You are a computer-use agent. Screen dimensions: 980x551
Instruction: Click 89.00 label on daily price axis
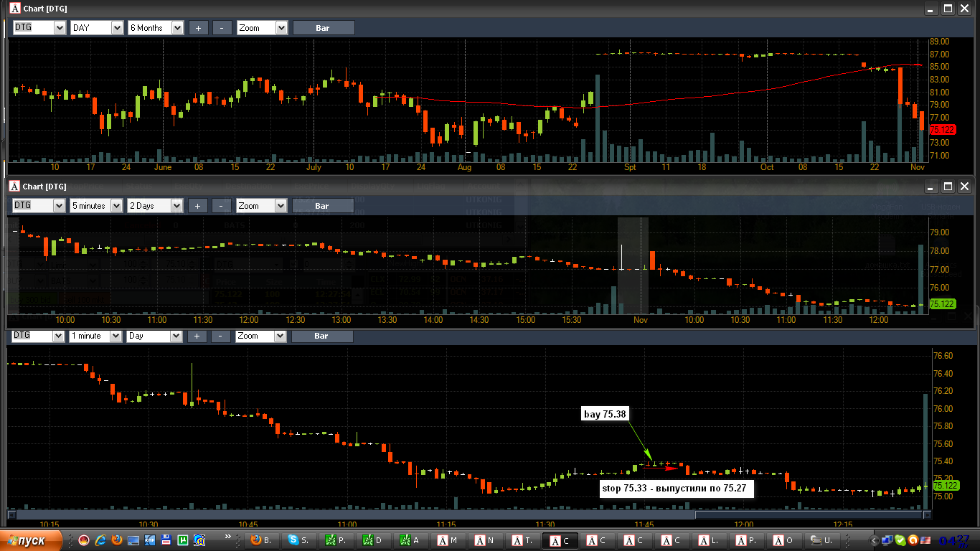[x=940, y=42]
